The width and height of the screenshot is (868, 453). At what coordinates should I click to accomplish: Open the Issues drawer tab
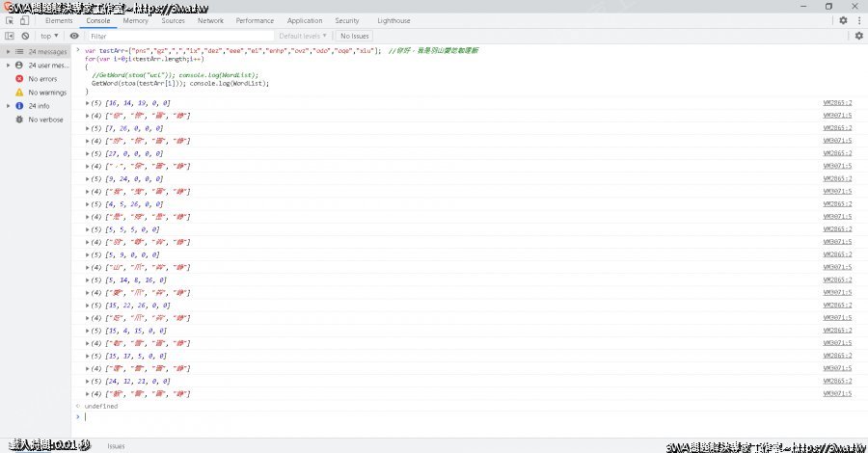click(116, 446)
